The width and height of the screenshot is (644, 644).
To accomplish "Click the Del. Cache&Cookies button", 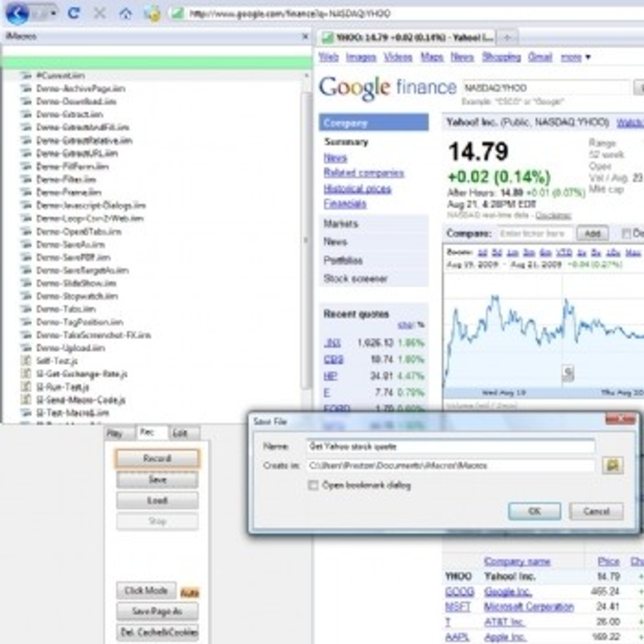I will [157, 632].
